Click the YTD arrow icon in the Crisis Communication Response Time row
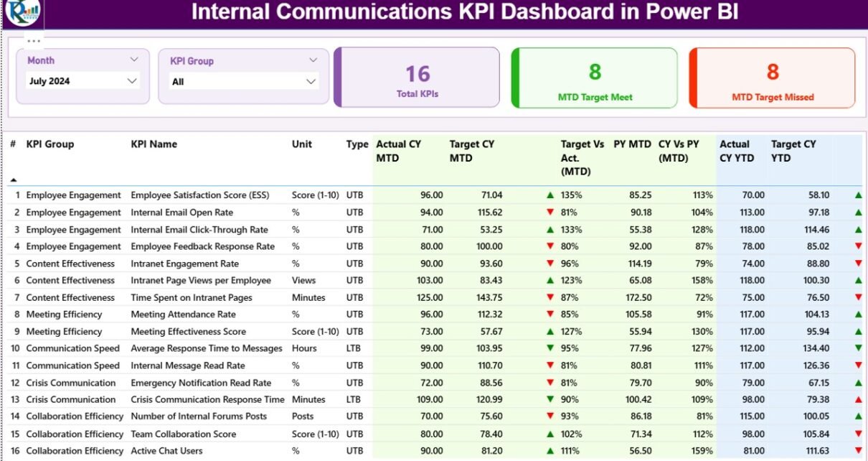868x461 pixels. [x=858, y=400]
